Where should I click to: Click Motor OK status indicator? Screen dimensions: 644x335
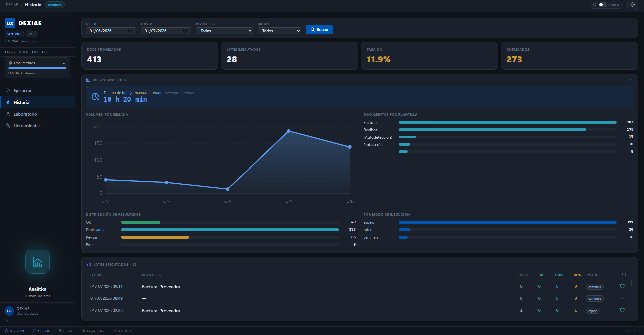[15, 331]
